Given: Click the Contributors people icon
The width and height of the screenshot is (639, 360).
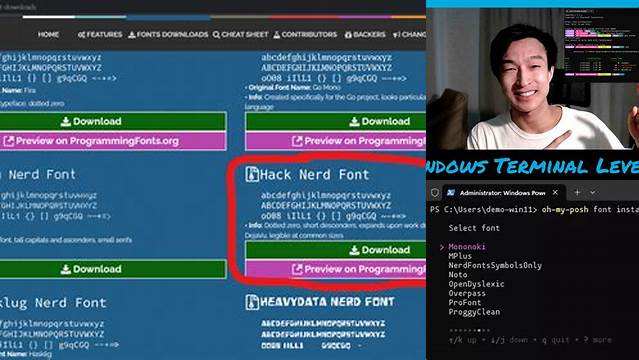Looking at the screenshot, I should [x=277, y=35].
